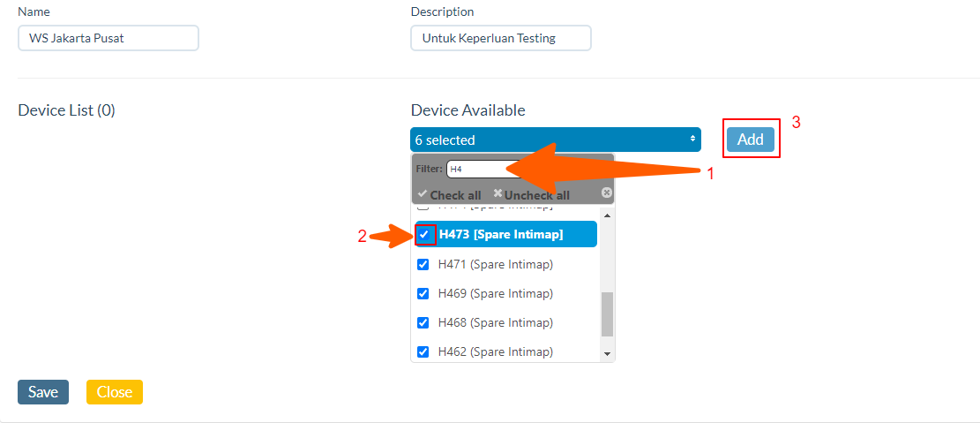980x423 pixels.
Task: Uncheck the H471 (Spare Intimap) checkbox
Action: pos(423,264)
